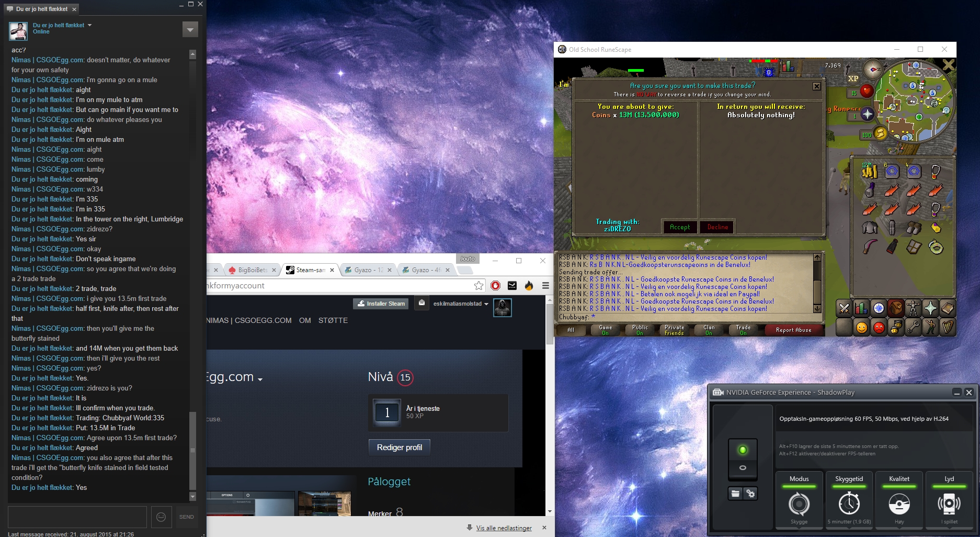980x537 pixels.
Task: Open ShadowPlay recordings folder icon
Action: [x=735, y=493]
